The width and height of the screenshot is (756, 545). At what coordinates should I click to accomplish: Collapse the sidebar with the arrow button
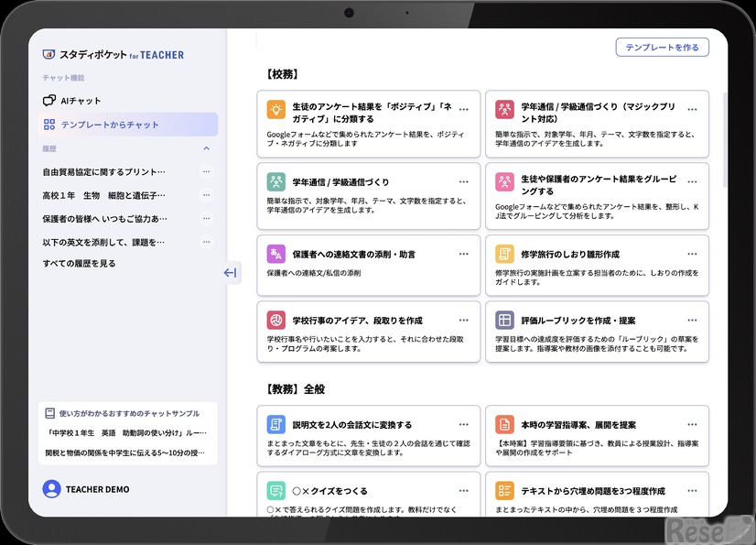[230, 273]
